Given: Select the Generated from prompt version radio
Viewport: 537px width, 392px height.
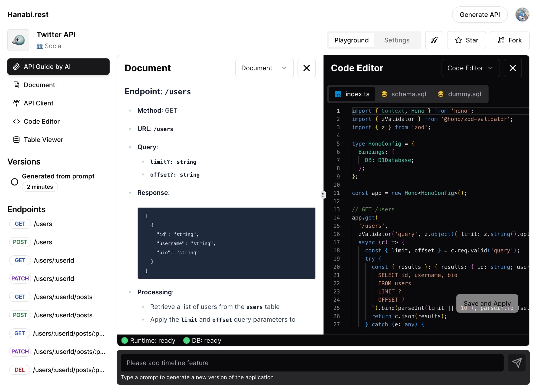Looking at the screenshot, I should tap(14, 182).
